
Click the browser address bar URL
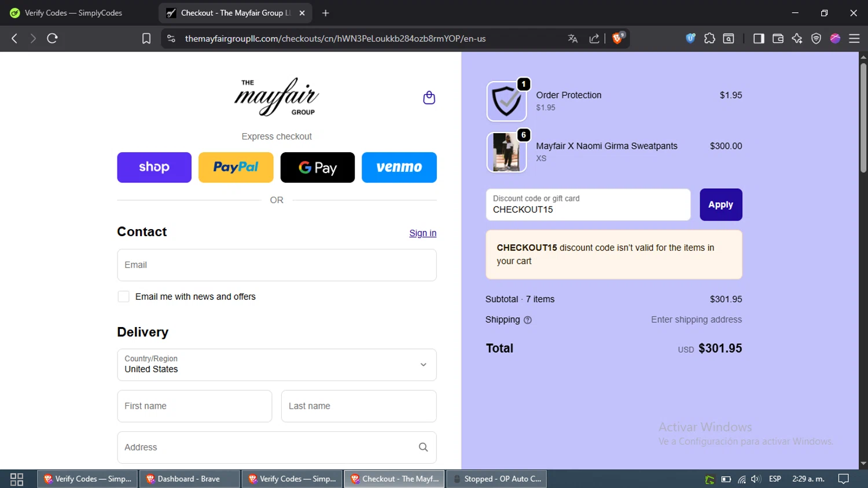[335, 38]
